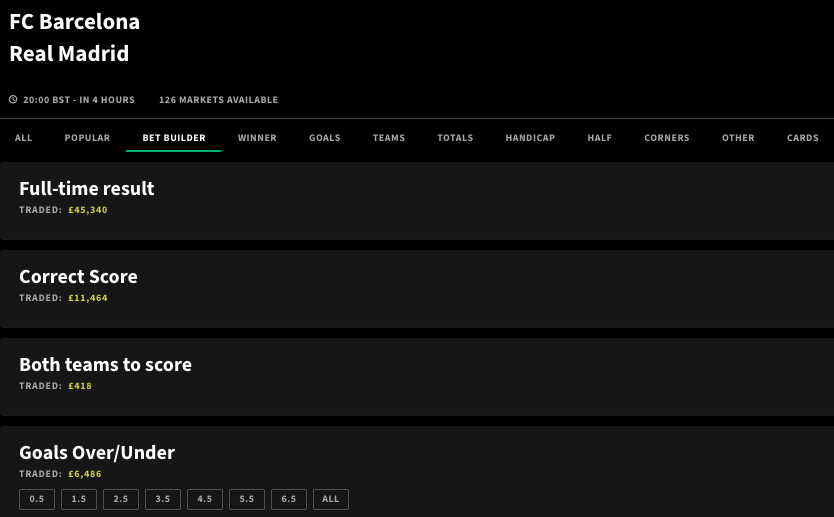Click the clock icon beside kickoff time
This screenshot has width=834, height=517.
(x=13, y=99)
